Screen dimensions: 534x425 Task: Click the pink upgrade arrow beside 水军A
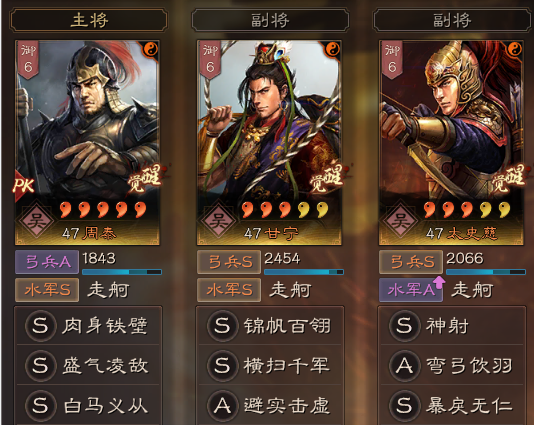tap(439, 282)
